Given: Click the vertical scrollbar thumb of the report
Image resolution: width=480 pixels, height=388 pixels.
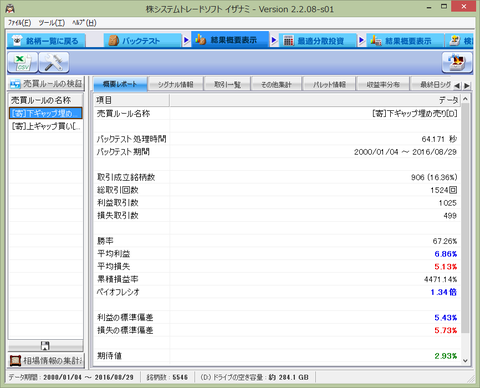Looking at the screenshot, I should click(465, 218).
